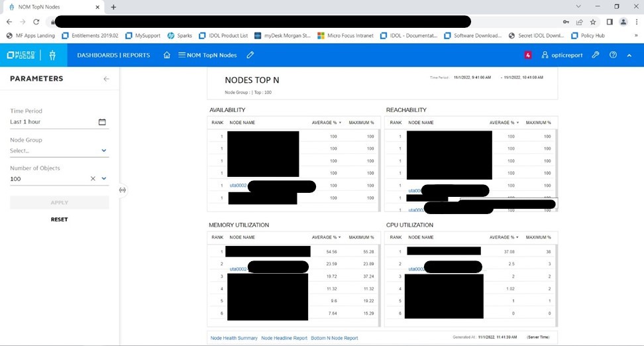The height and width of the screenshot is (346, 644).
Task: Click the home icon in header
Action: pos(167,55)
